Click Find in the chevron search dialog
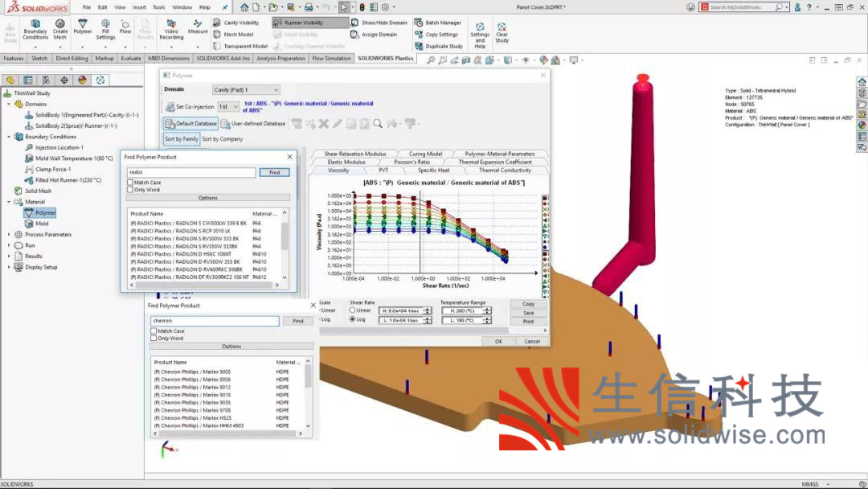This screenshot has width=868, height=489. pos(298,321)
